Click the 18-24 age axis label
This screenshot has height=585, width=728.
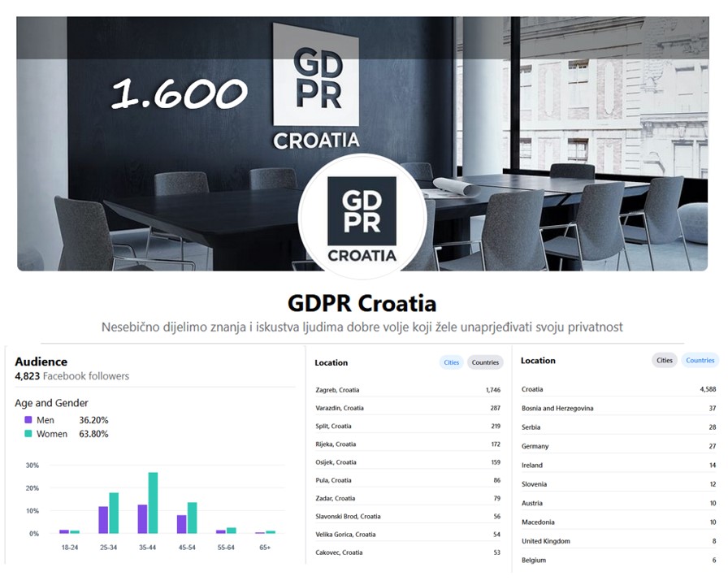(70, 548)
